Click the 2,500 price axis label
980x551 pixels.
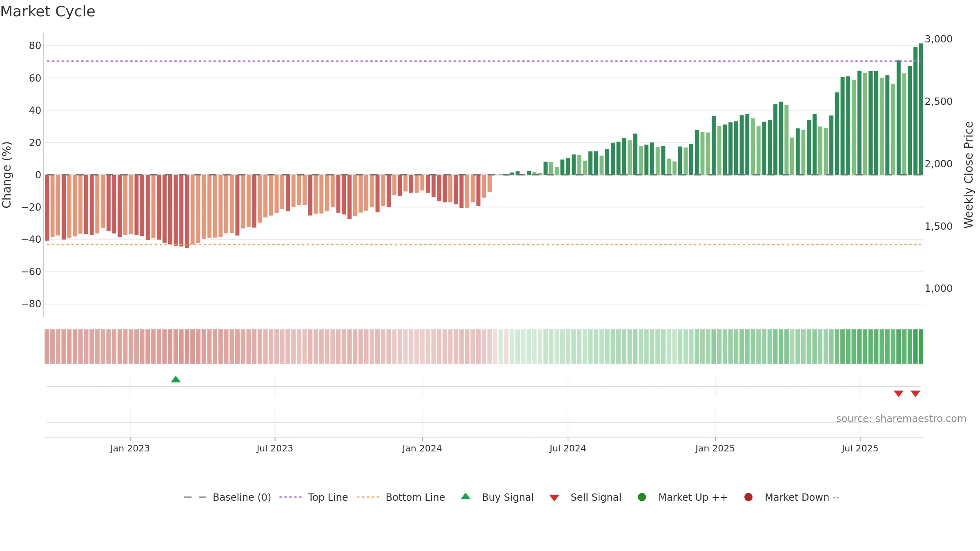click(x=938, y=102)
